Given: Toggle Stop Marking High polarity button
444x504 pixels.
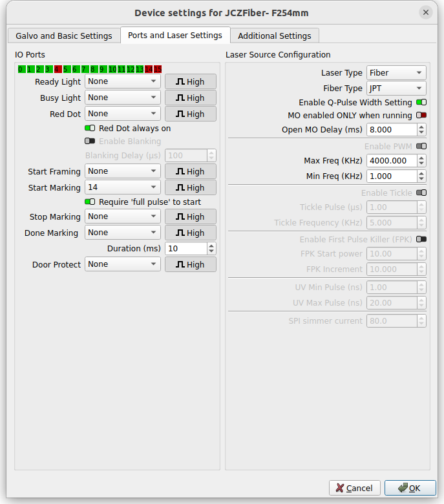Looking at the screenshot, I should pyautogui.click(x=190, y=216).
